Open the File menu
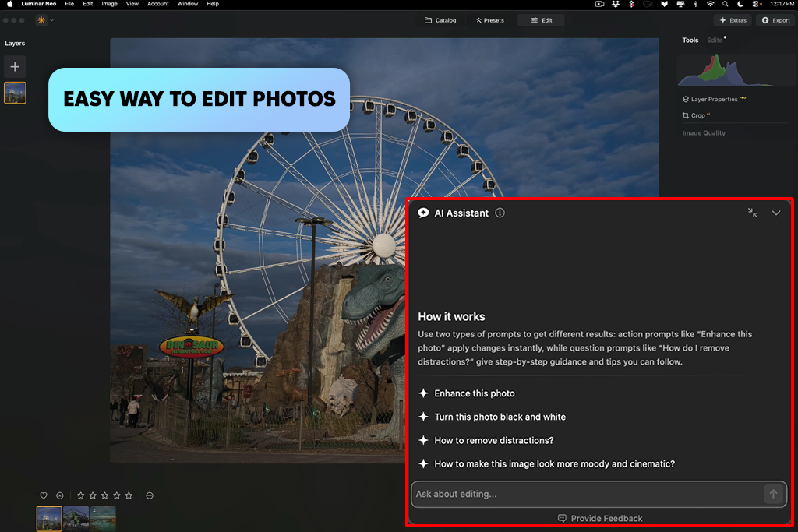The image size is (798, 532). coord(69,4)
